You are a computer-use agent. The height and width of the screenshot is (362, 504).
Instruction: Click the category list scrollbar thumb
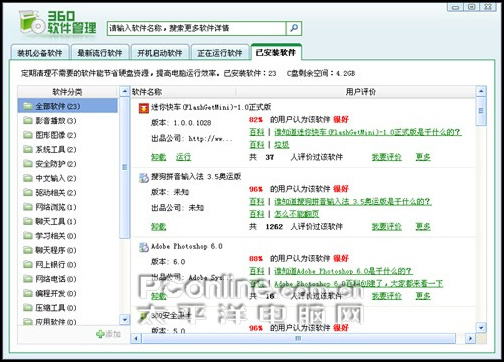(124, 167)
